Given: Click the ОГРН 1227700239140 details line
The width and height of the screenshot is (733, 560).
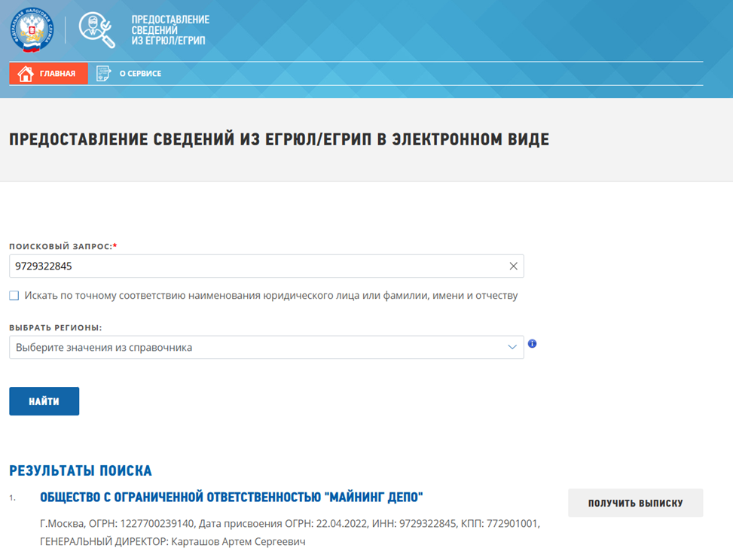Looking at the screenshot, I should [290, 524].
